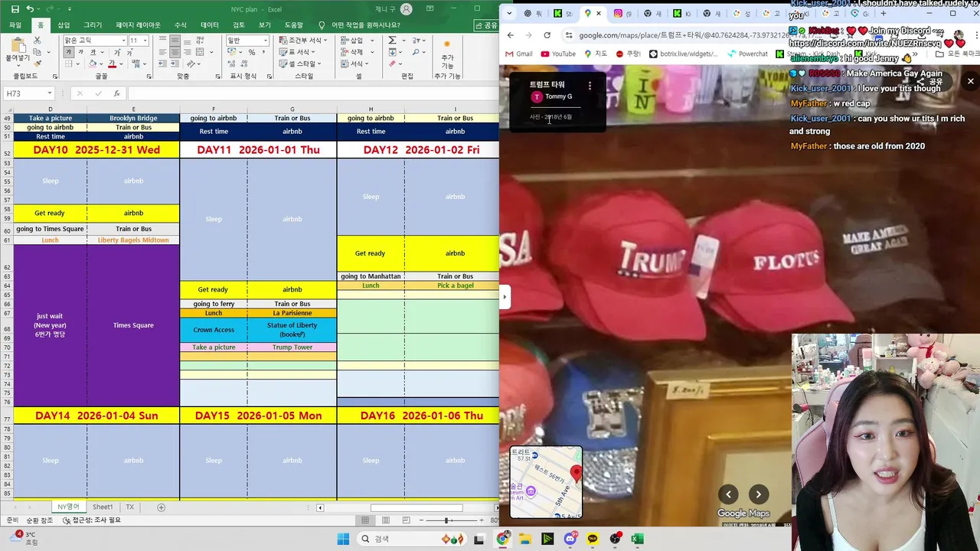Reload the Chrome page

(x=547, y=35)
